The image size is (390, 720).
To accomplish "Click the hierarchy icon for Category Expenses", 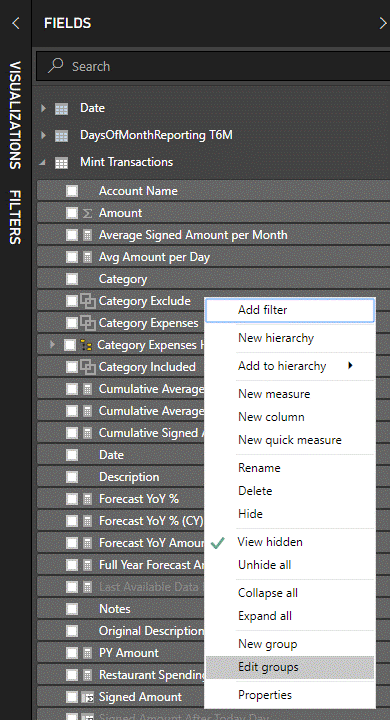I will click(86, 345).
